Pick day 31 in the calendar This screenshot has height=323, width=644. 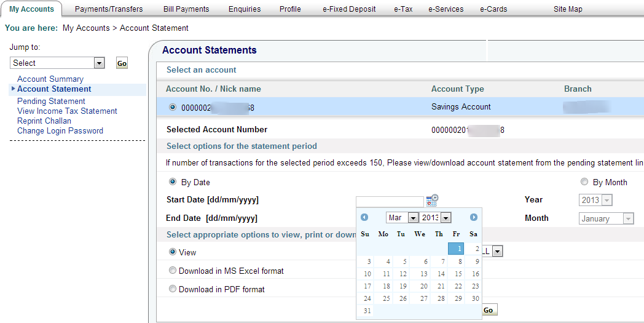tap(365, 311)
